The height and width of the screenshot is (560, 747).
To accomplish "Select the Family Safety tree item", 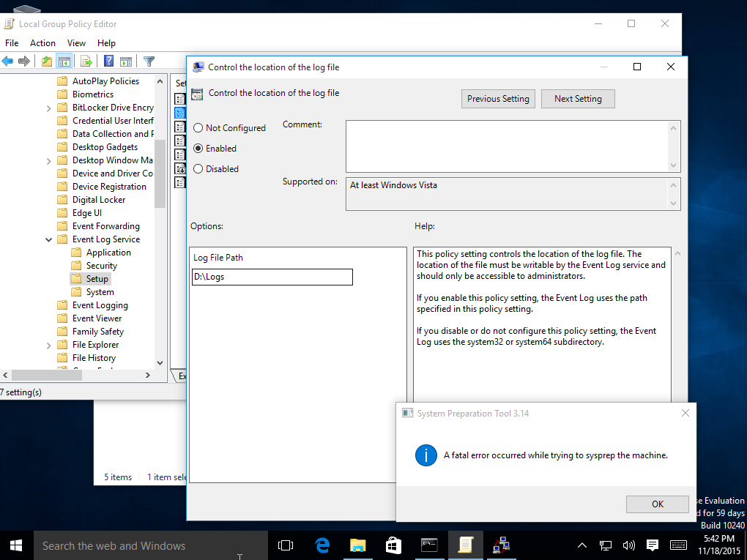I will [97, 332].
